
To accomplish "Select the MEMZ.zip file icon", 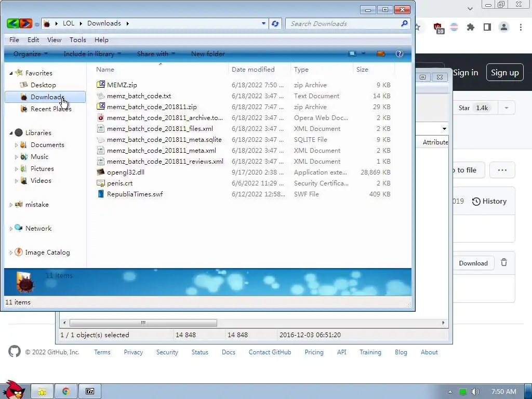I will 100,85.
